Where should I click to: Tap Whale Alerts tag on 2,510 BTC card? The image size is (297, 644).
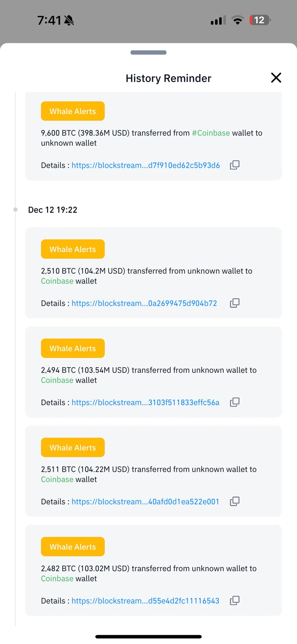pyautogui.click(x=73, y=249)
